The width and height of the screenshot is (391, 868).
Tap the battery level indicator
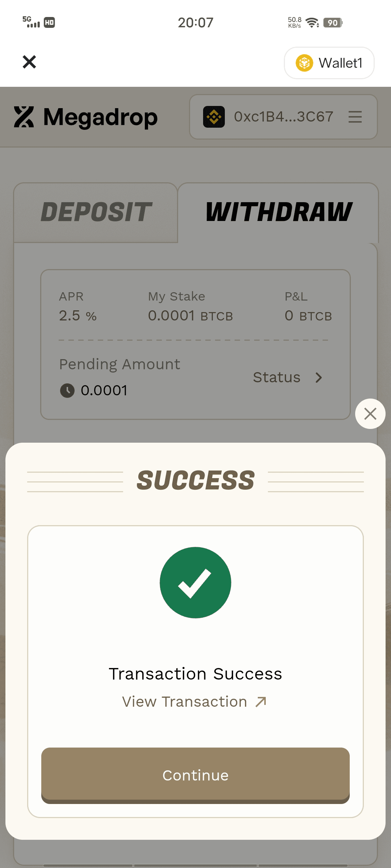tap(333, 23)
